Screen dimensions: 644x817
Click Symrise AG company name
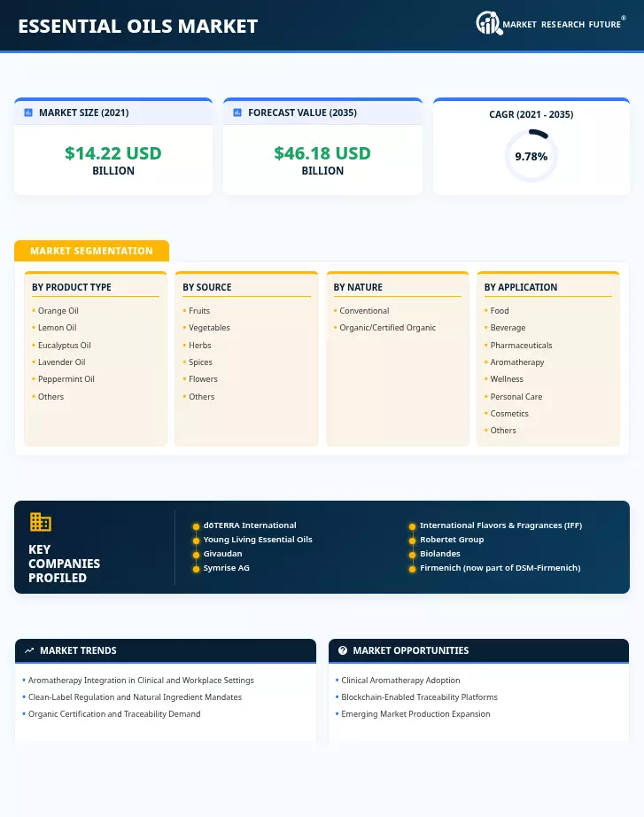coord(226,568)
